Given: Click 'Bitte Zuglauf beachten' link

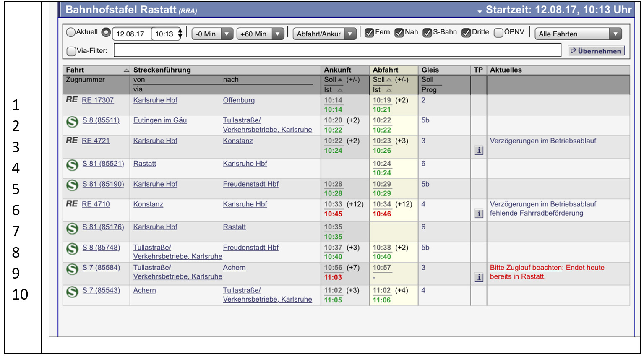Looking at the screenshot, I should tap(526, 267).
